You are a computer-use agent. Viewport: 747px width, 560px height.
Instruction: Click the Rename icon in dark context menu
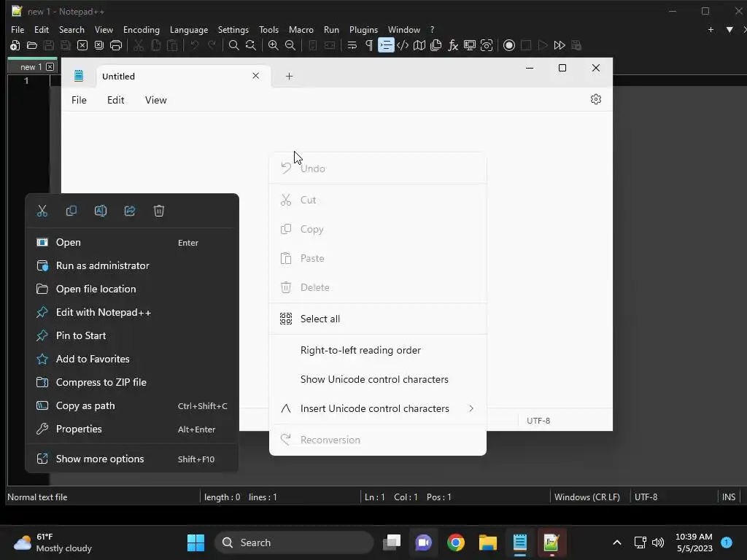pos(101,211)
